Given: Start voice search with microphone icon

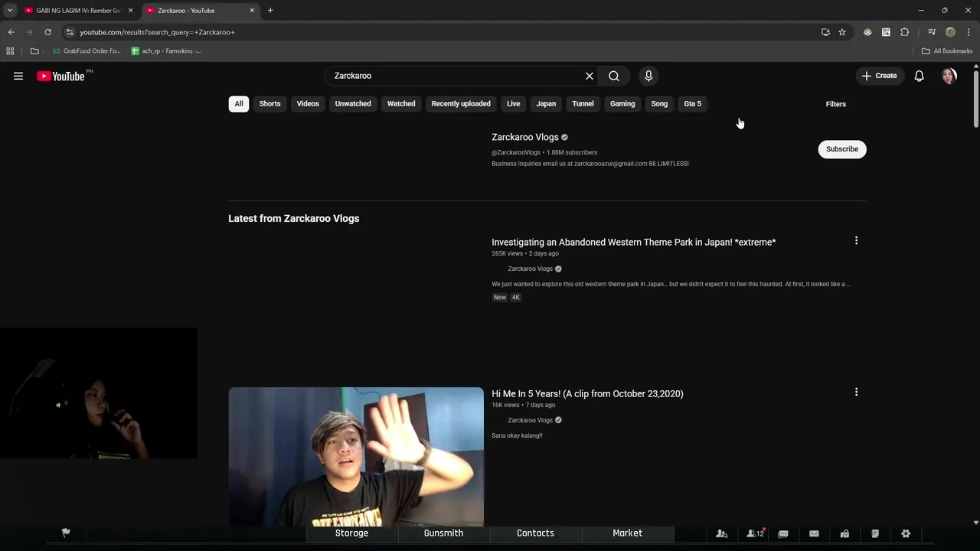Looking at the screenshot, I should click(x=648, y=76).
